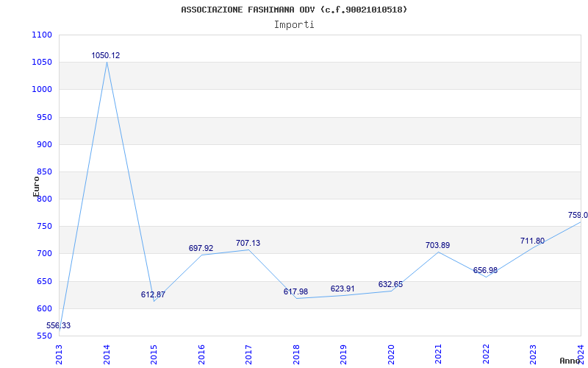Select the 2020 x-axis year label
The image size is (588, 368).
point(391,355)
